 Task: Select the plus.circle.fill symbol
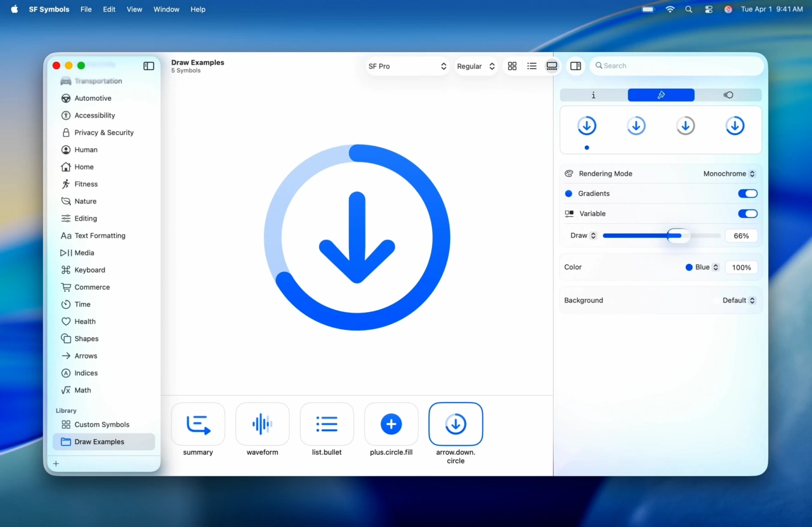[x=391, y=424]
